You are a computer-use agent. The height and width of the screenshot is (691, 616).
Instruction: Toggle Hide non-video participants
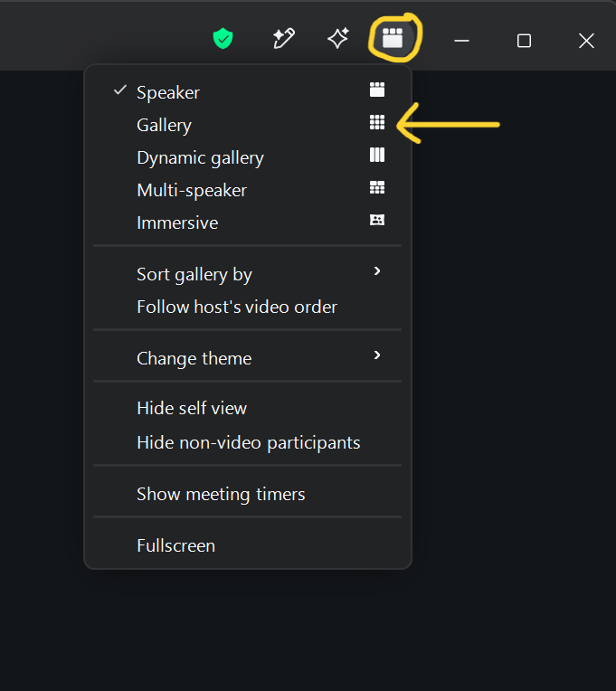pos(248,442)
